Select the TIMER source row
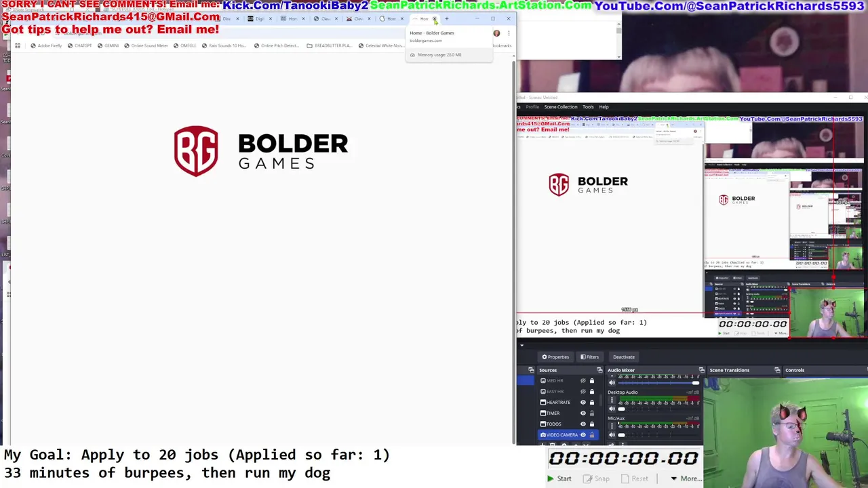This screenshot has height=488, width=868. tap(570, 413)
